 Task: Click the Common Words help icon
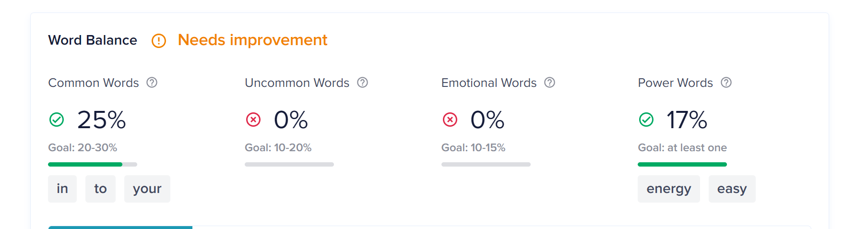point(152,83)
